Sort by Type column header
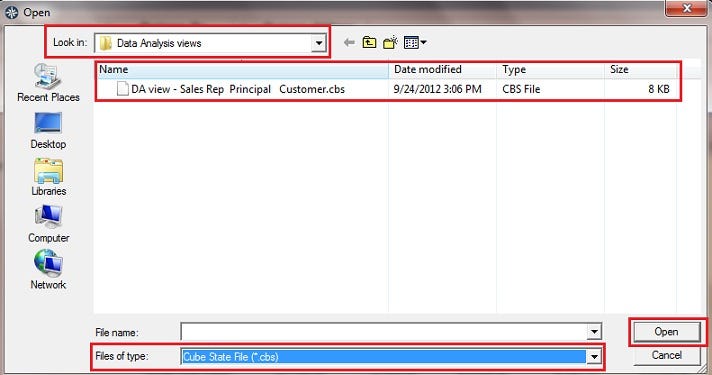This screenshot has height=375, width=712. click(x=550, y=69)
